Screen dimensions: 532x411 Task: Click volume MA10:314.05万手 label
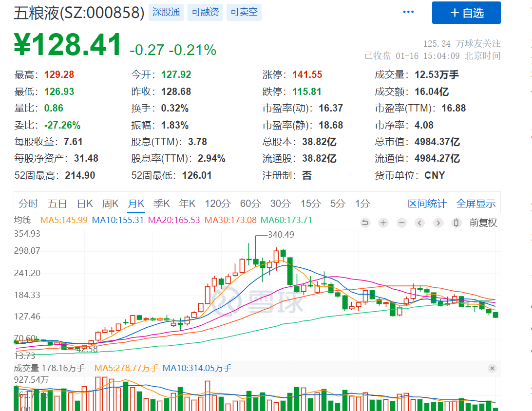pos(197,368)
